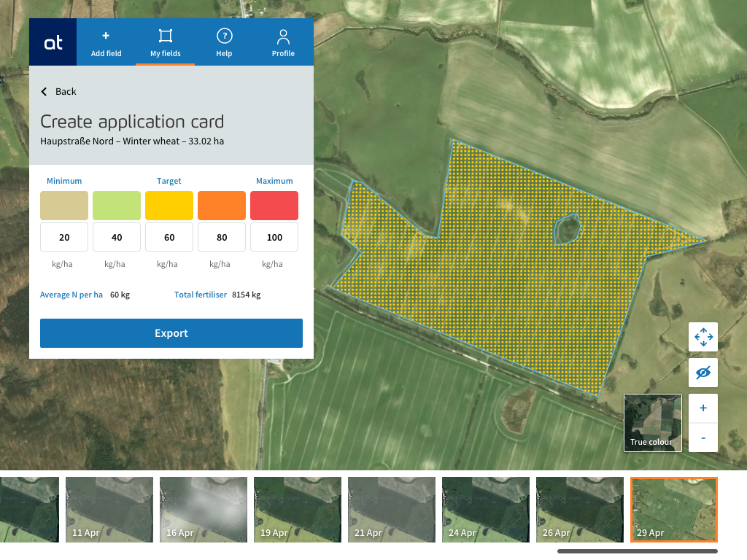Click the Minimum value field showing 20
This screenshot has width=747, height=560.
point(63,236)
